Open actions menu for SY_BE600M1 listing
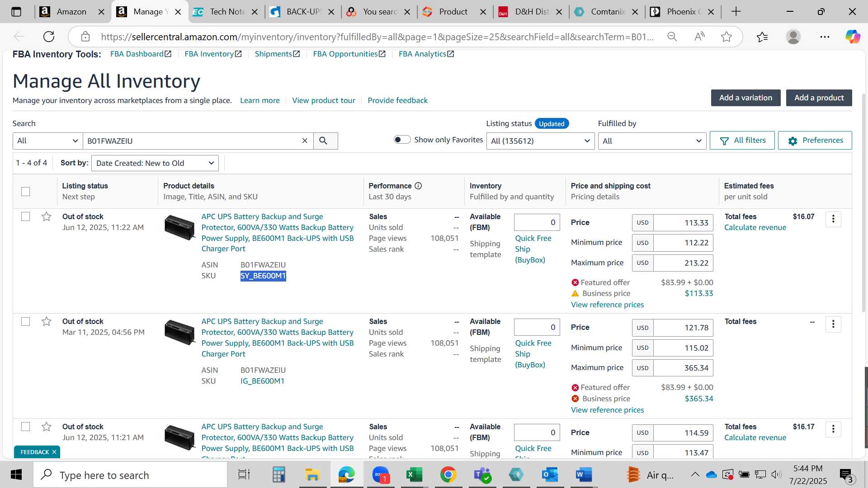Image resolution: width=868 pixels, height=488 pixels. pyautogui.click(x=833, y=219)
